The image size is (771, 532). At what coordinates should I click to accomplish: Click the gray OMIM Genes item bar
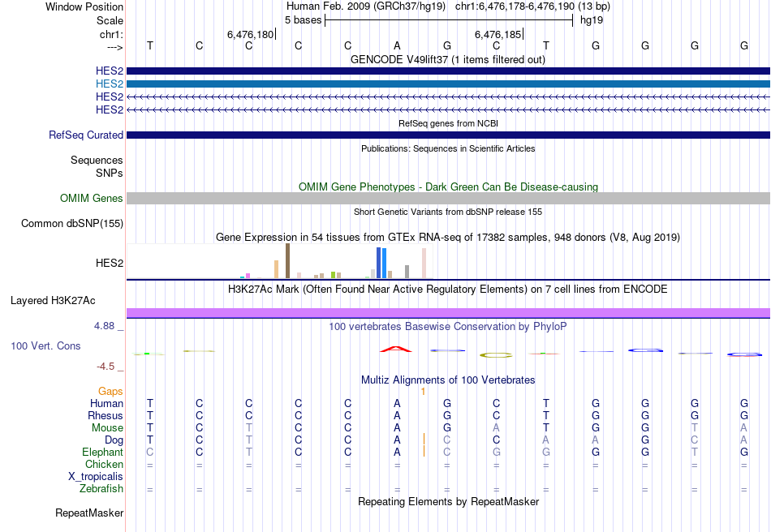448,199
